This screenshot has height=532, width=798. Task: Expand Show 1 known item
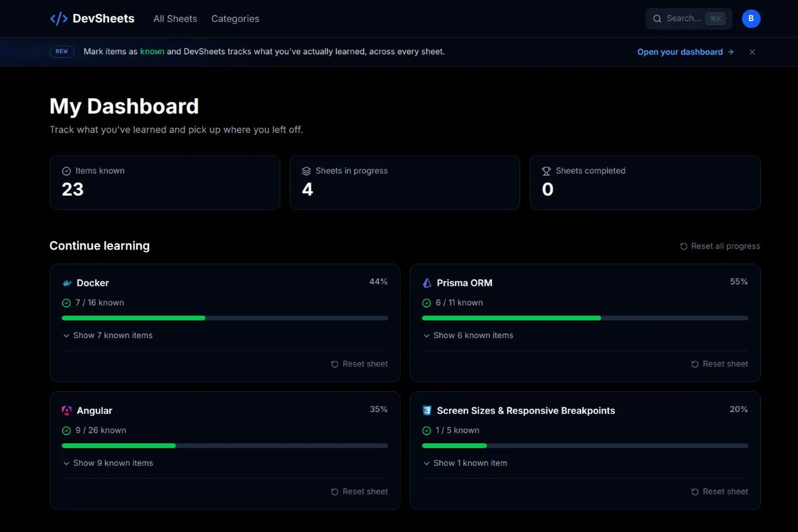pos(465,463)
